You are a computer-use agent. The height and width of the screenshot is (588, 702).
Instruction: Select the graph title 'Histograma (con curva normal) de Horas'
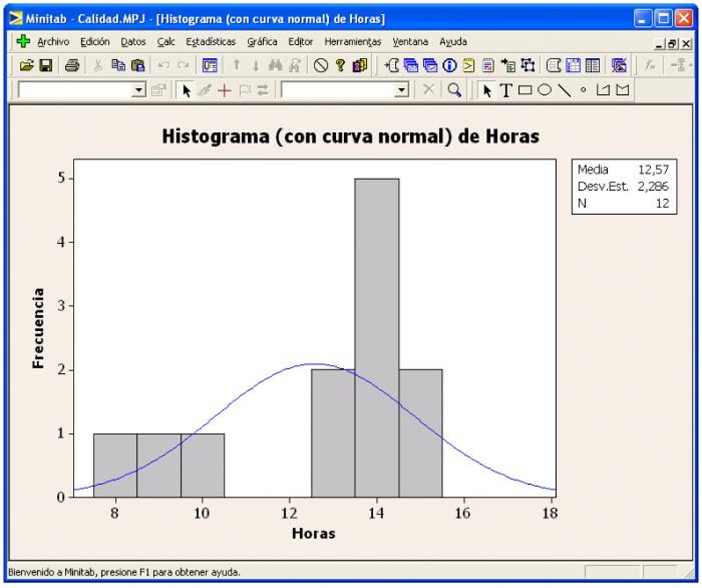point(350,136)
